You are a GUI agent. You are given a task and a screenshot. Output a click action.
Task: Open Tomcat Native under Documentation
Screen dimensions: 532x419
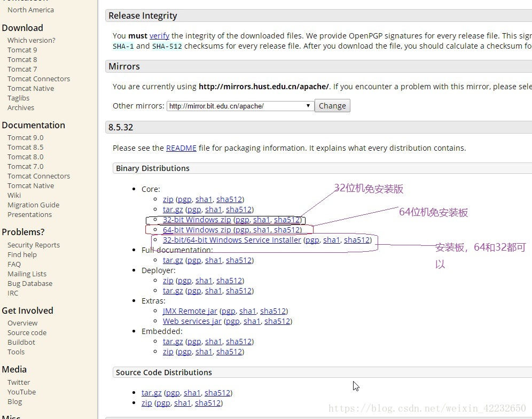click(x=30, y=186)
